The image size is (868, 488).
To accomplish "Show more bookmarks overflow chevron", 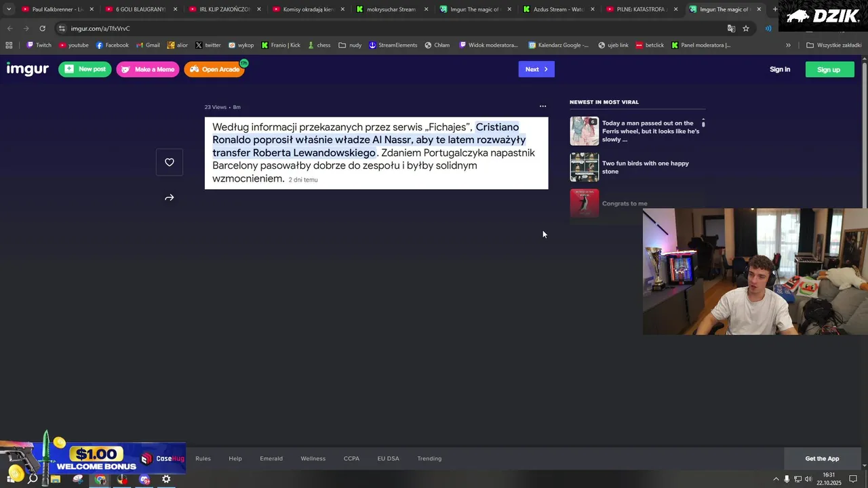I will 788,45.
